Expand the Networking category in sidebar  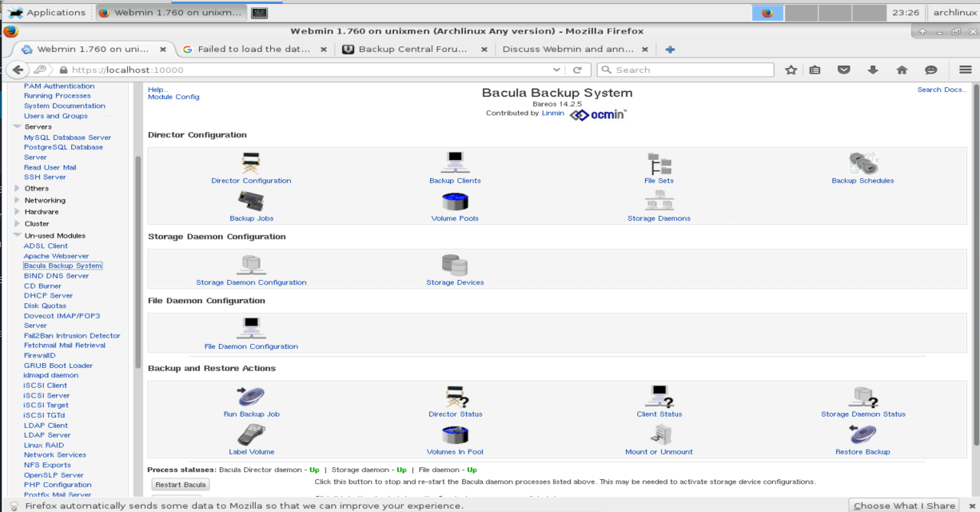pyautogui.click(x=18, y=200)
